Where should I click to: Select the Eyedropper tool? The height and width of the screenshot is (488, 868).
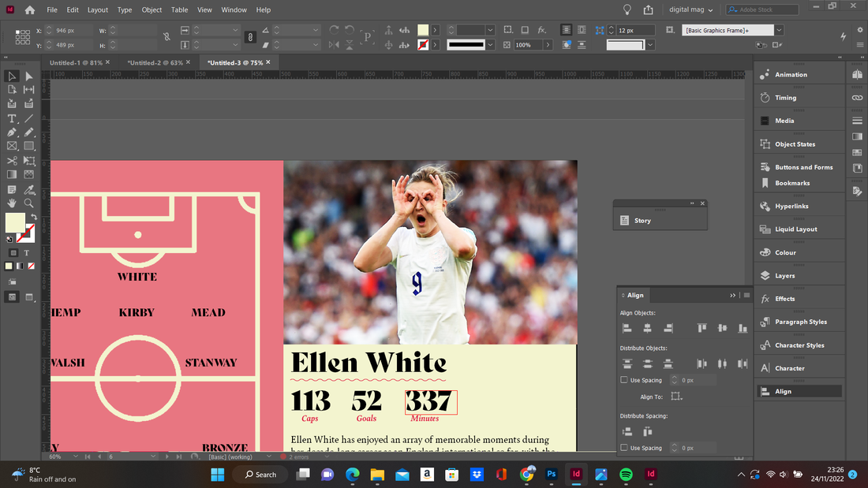point(28,190)
